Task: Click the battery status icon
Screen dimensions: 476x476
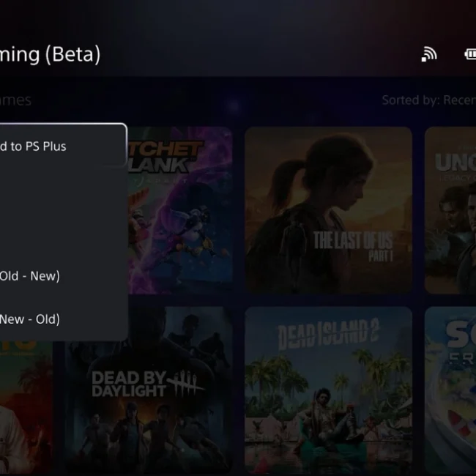Action: [x=470, y=55]
